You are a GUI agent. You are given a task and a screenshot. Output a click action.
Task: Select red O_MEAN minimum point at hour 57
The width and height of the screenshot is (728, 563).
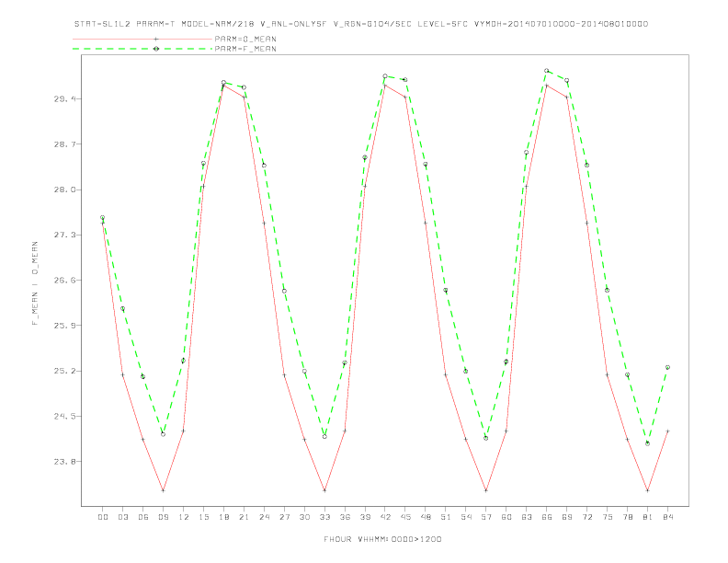[486, 490]
